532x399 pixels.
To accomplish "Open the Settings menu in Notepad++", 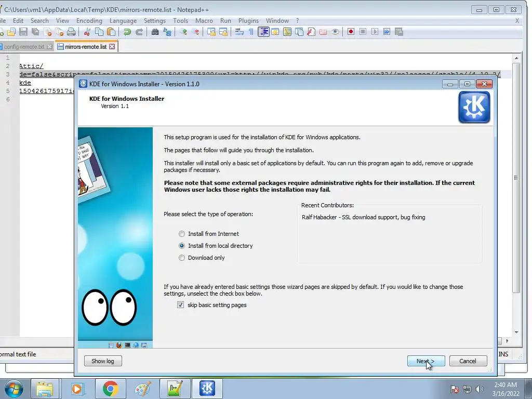I will coord(155,21).
